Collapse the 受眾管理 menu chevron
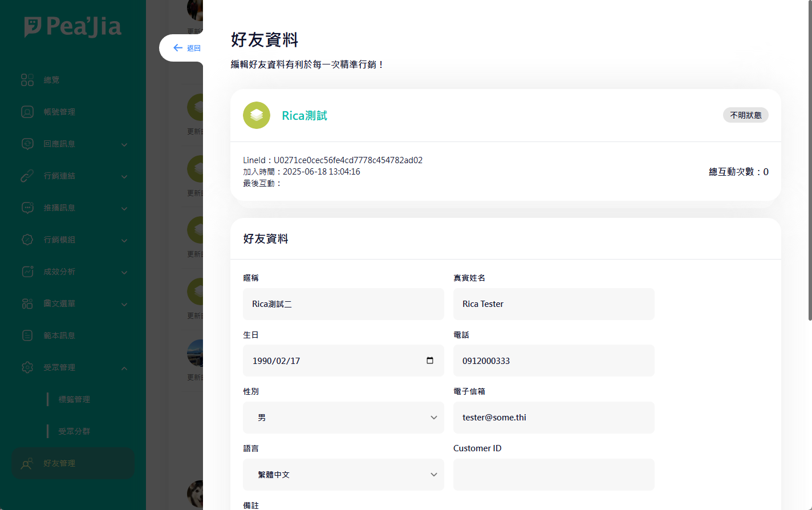 click(x=124, y=368)
